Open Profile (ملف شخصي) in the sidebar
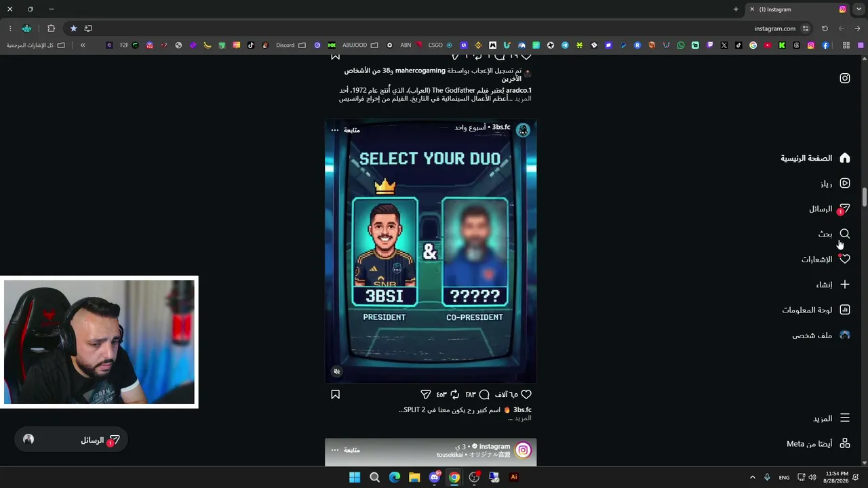The height and width of the screenshot is (488, 868). click(x=821, y=335)
